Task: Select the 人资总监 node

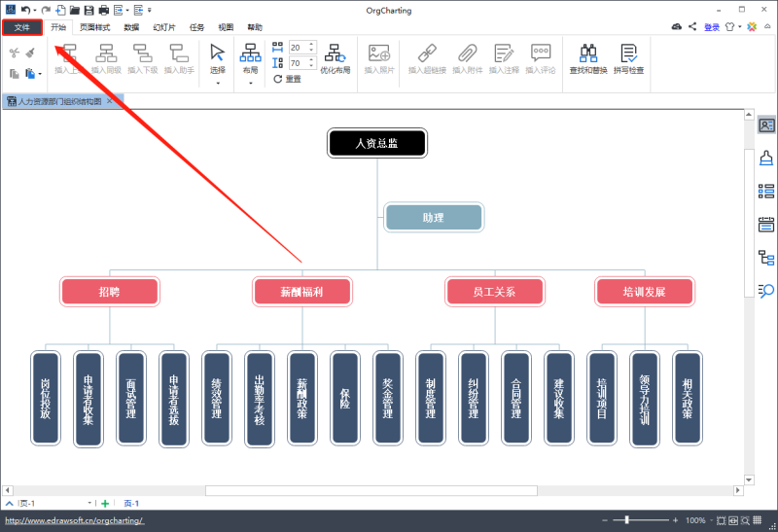Action: coord(377,143)
